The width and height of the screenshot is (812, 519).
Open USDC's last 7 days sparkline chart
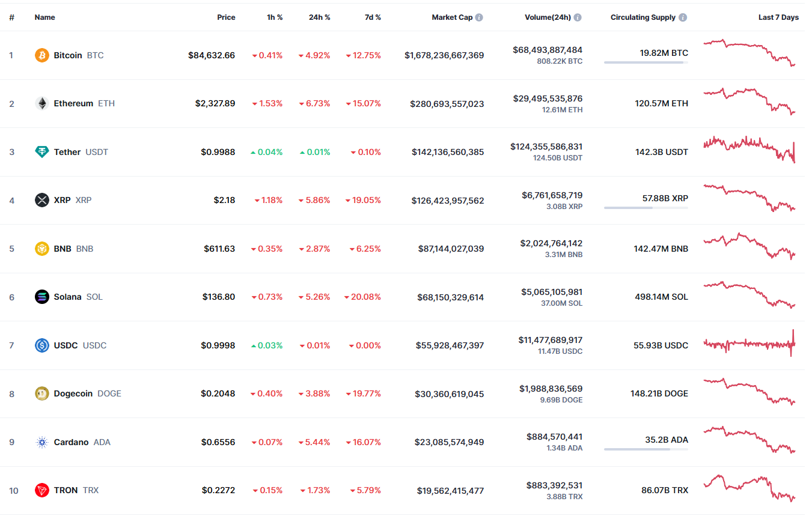coord(749,344)
